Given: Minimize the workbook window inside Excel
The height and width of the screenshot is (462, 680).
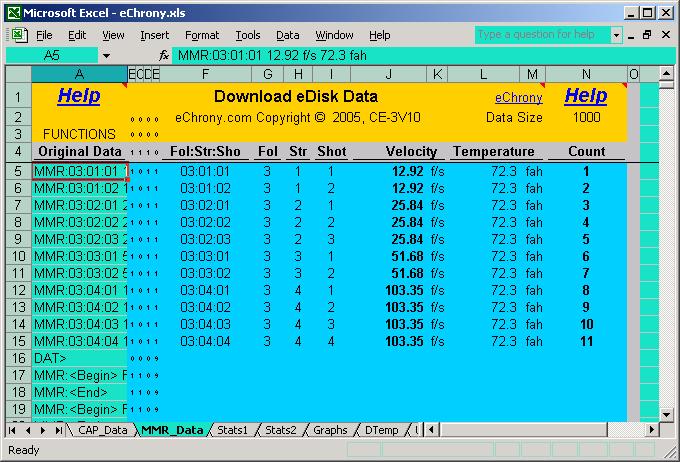Looking at the screenshot, I should [631, 35].
